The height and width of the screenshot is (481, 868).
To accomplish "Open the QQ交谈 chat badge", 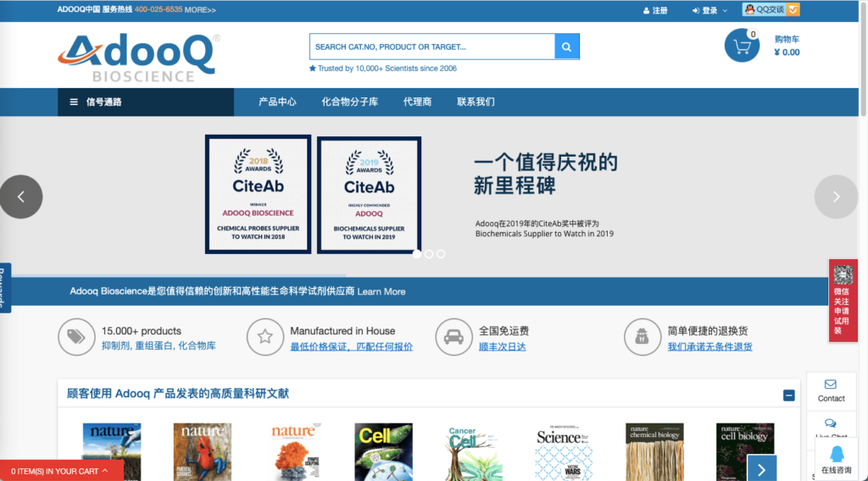I will pos(771,9).
